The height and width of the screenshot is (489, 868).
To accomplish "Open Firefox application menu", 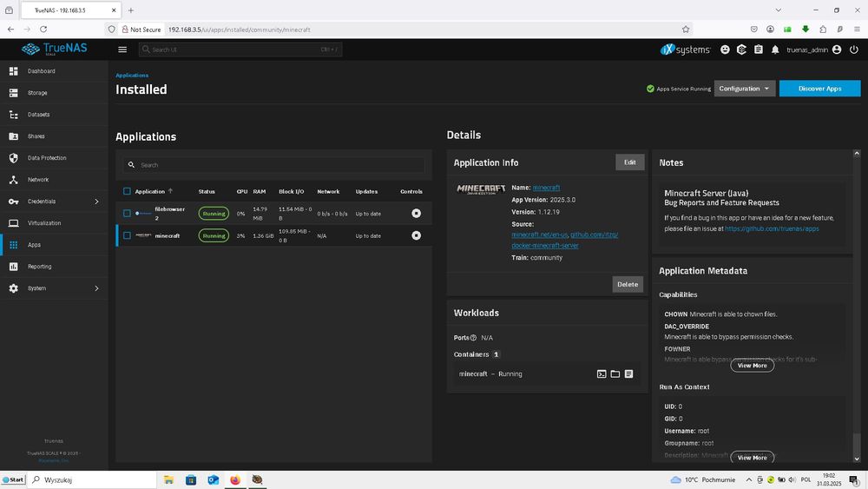I will 857,30.
